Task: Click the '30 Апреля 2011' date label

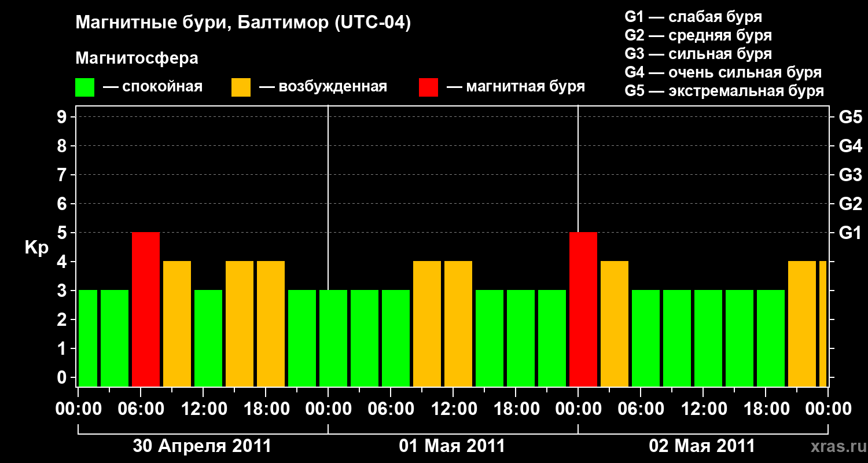Action: tap(202, 446)
